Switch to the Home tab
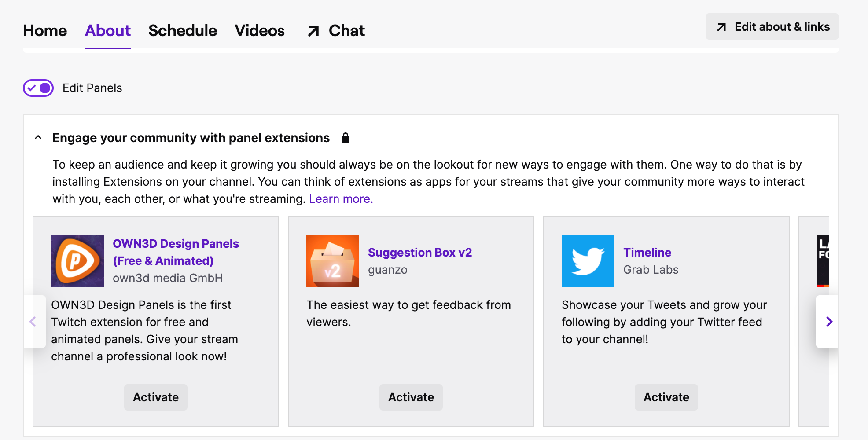This screenshot has width=868, height=440. [x=44, y=31]
